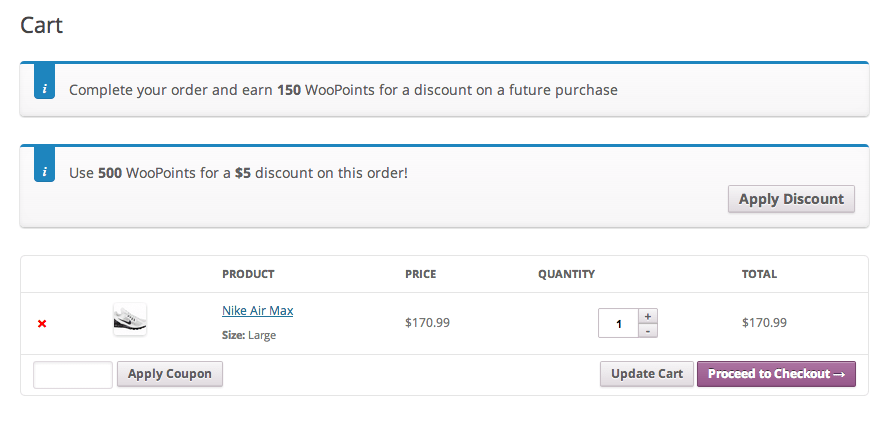The width and height of the screenshot is (887, 423).
Task: Click the Product column header
Action: point(248,274)
